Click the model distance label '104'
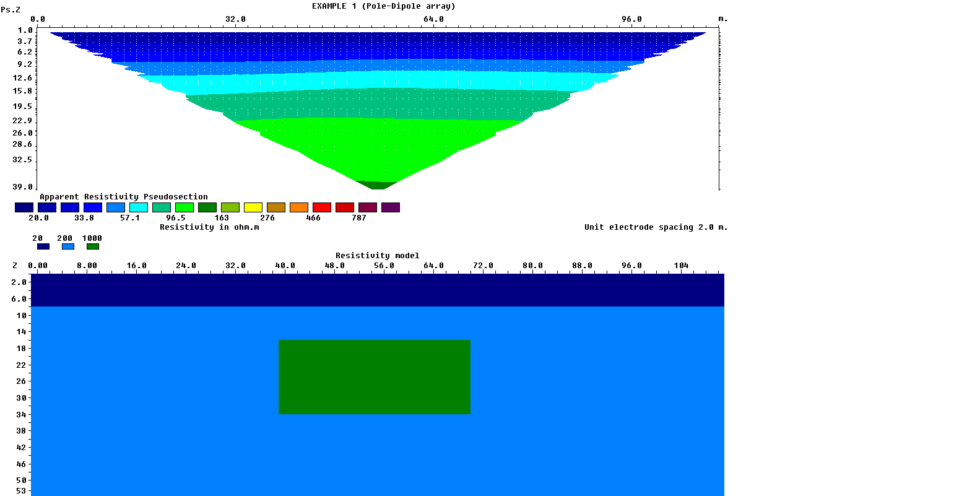The image size is (980, 496). pos(681,266)
